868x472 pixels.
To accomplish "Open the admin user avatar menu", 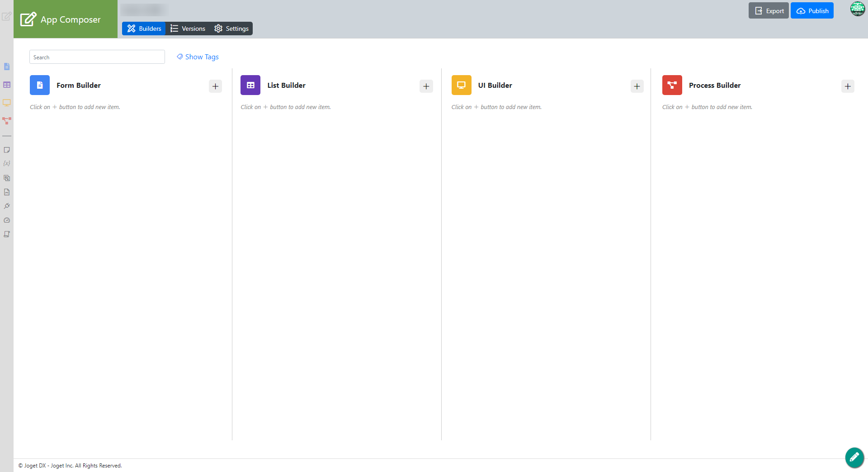I will tap(857, 9).
